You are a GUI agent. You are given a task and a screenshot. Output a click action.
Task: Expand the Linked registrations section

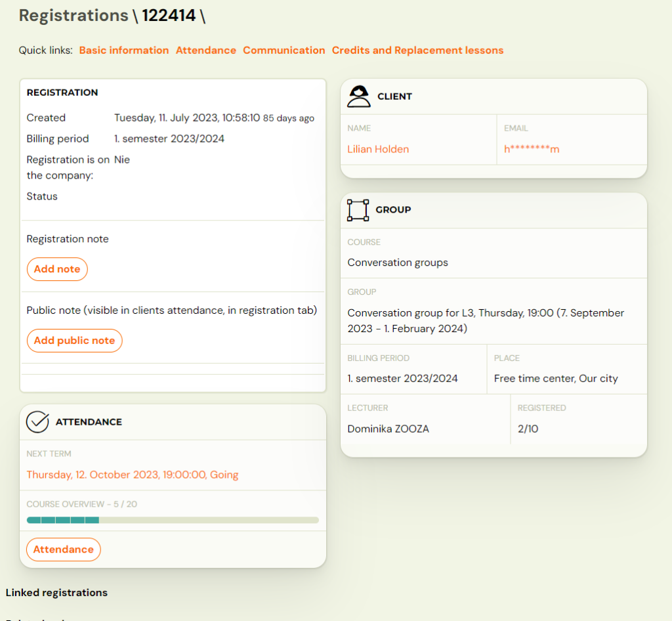[x=56, y=592]
